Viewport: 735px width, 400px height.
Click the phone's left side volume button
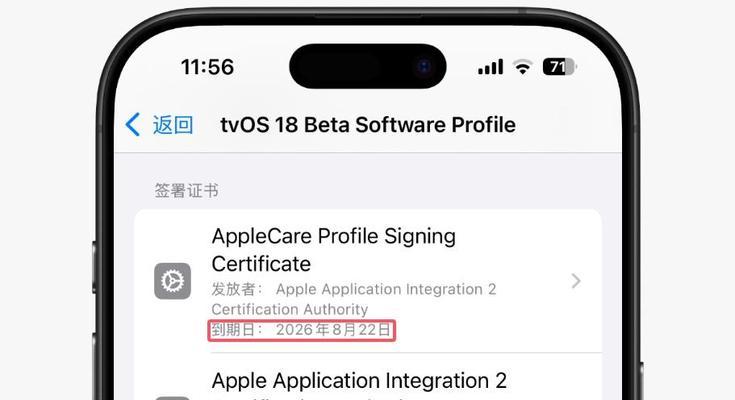click(x=94, y=267)
